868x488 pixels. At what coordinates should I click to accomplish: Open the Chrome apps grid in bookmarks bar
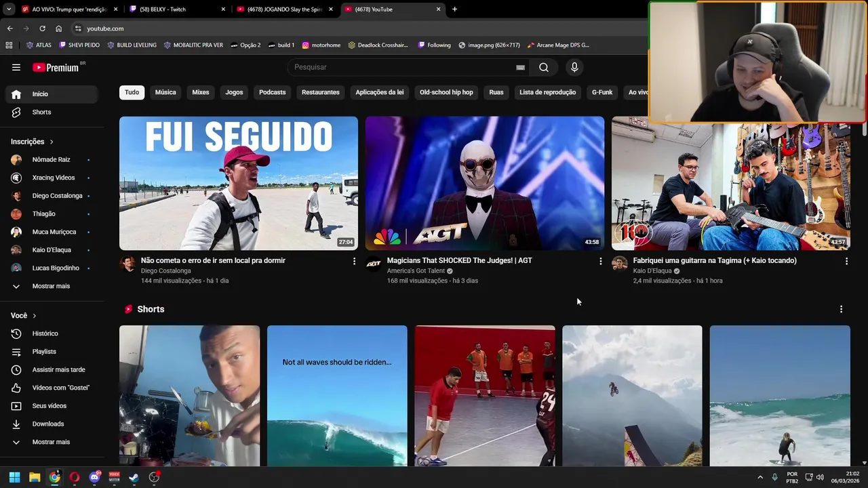click(9, 45)
